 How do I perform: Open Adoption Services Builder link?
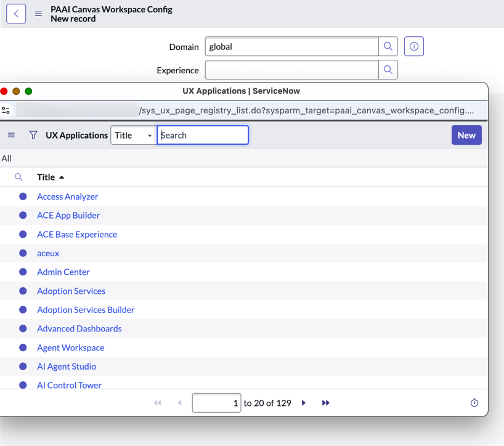coord(86,310)
